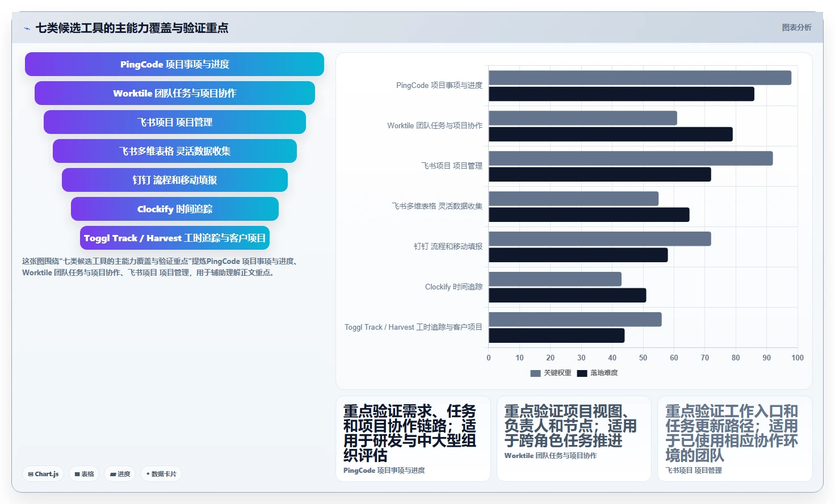The height and width of the screenshot is (504, 835).
Task: Select the 飞书多维表格 灵活数据收集 funnel bar
Action: [x=174, y=151]
